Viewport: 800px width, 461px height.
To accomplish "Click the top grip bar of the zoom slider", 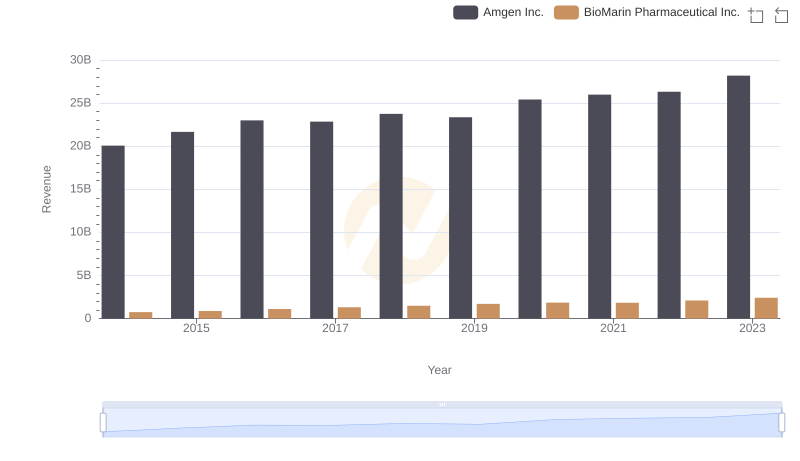I will click(442, 404).
